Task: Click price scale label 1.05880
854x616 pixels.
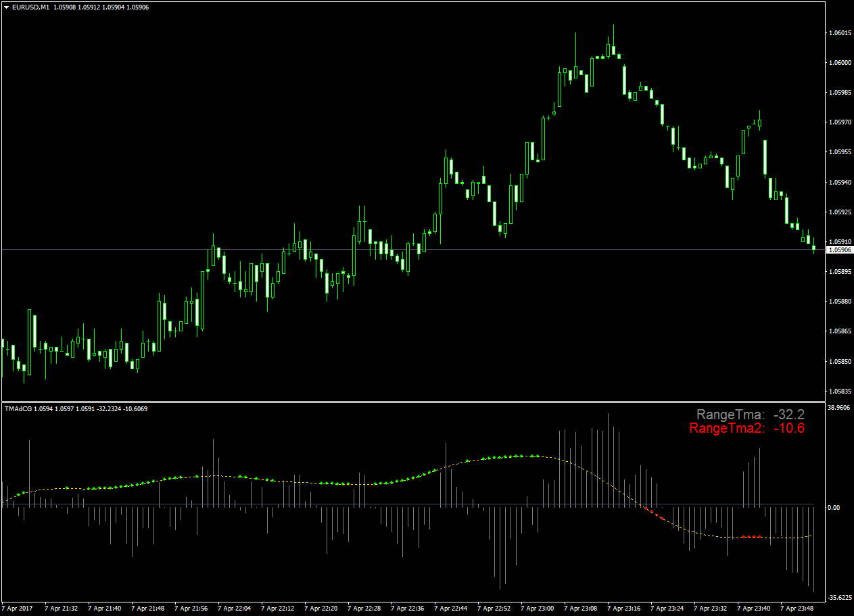Action: [x=840, y=302]
